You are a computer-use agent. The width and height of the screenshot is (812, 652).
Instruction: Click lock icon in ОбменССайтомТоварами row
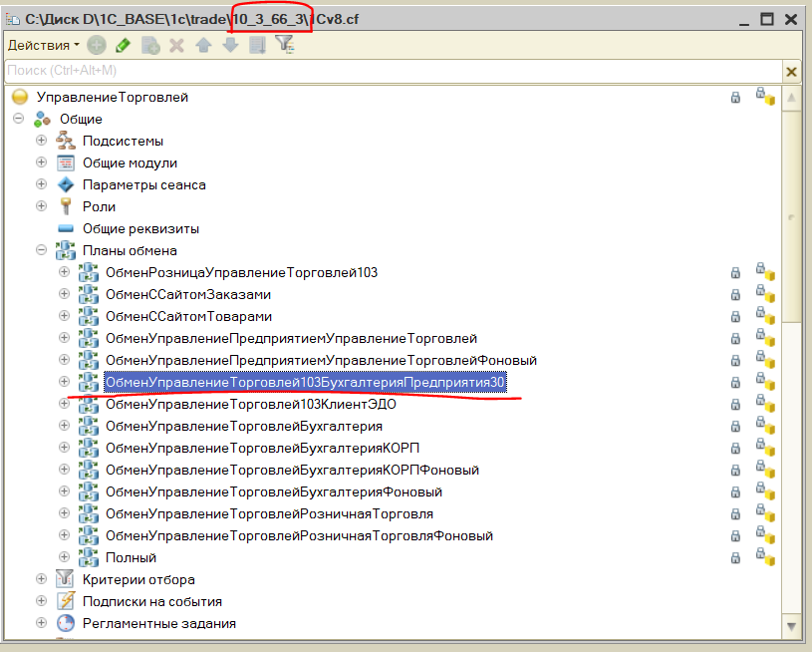tap(735, 317)
